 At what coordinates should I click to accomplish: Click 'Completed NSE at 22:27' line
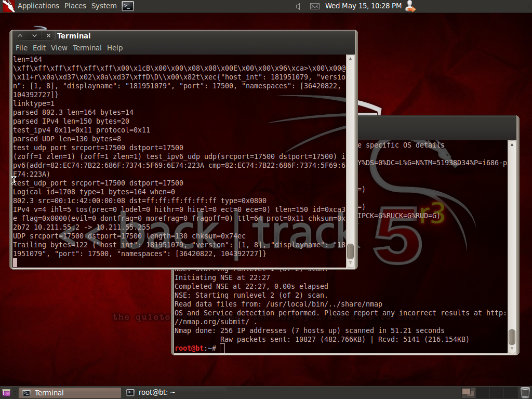[x=251, y=286]
